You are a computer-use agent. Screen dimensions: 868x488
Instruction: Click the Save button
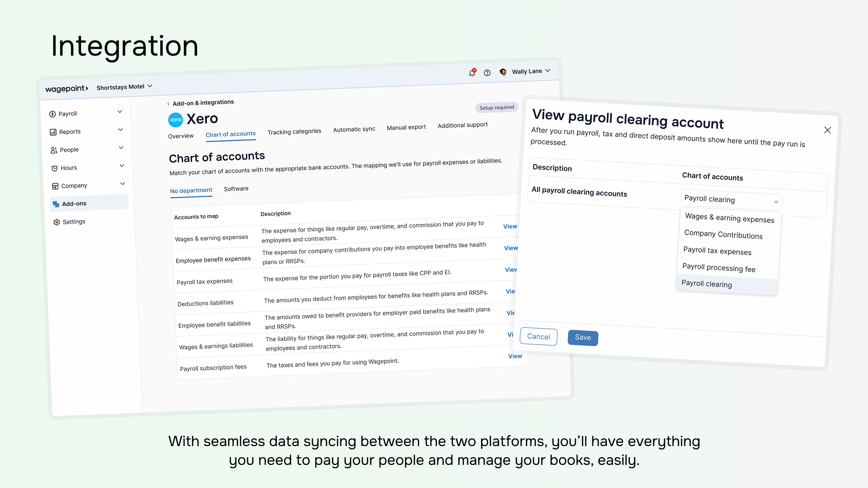[582, 338]
